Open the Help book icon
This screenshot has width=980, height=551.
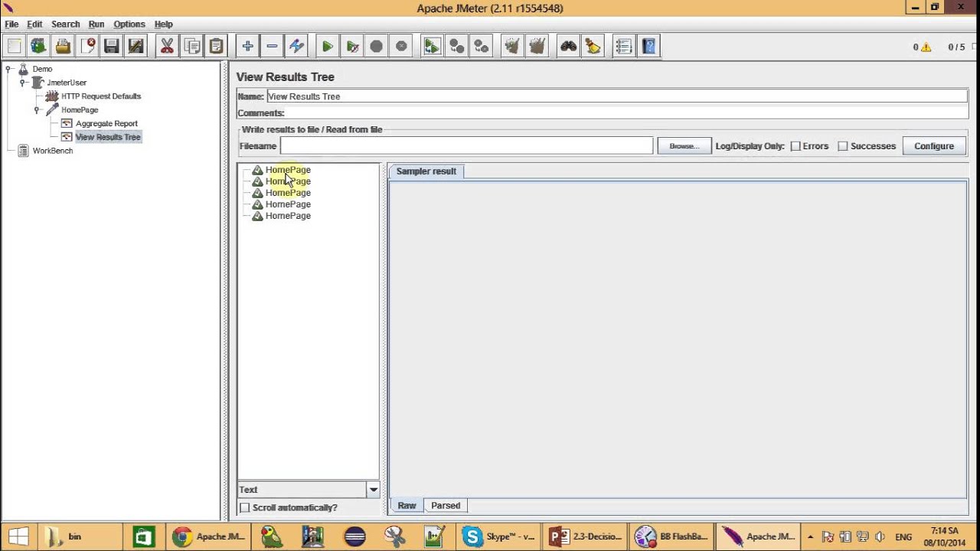tap(648, 47)
